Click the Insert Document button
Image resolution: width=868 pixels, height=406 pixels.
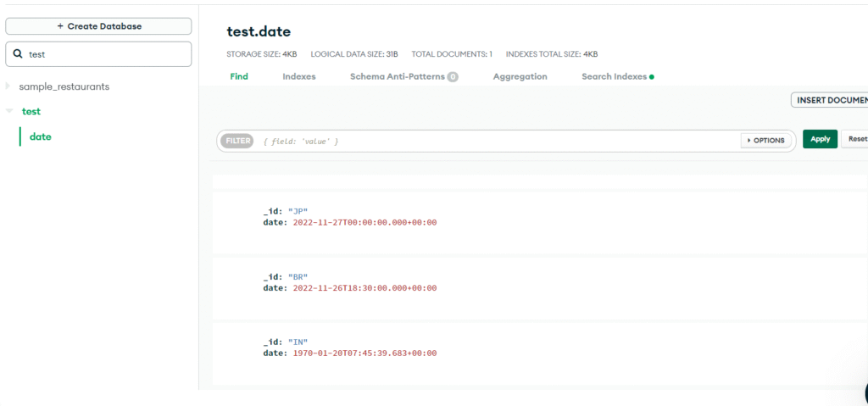tap(831, 100)
